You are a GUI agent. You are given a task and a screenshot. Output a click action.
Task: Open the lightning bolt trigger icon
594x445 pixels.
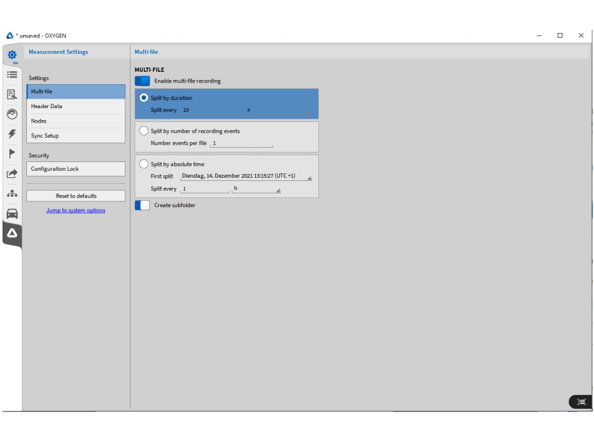12,134
